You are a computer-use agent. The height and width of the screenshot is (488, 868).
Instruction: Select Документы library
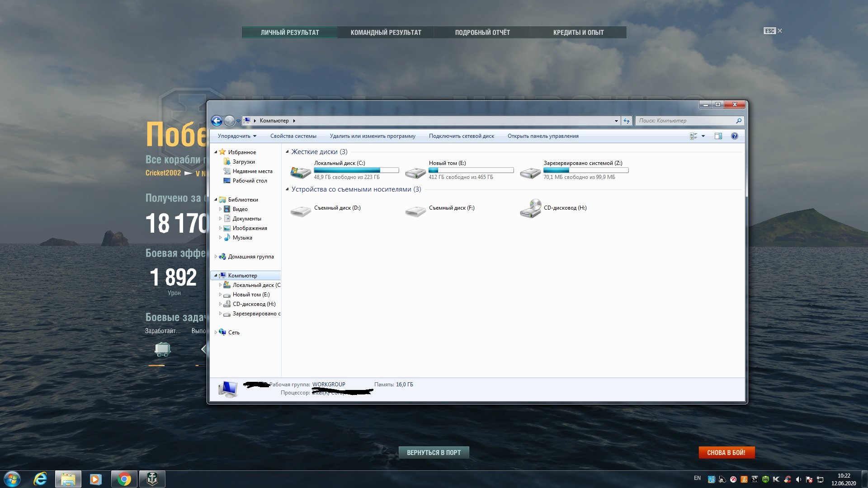coord(246,219)
